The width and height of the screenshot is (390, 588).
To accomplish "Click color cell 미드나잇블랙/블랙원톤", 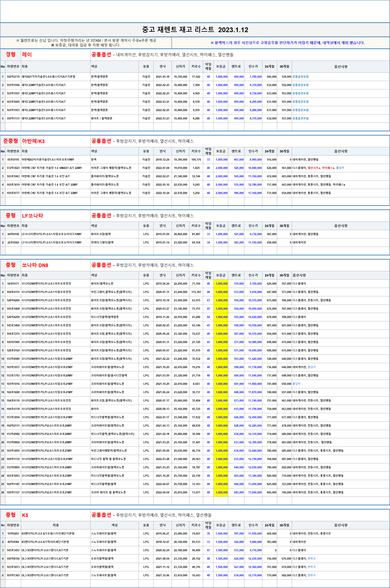I will (105, 317).
